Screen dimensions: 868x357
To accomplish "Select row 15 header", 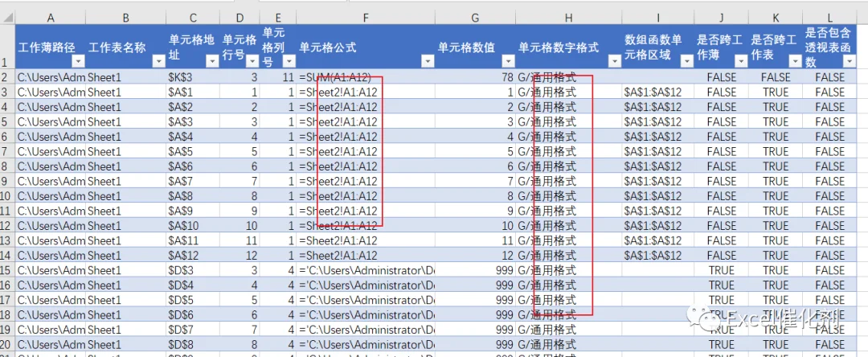I will pyautogui.click(x=7, y=270).
